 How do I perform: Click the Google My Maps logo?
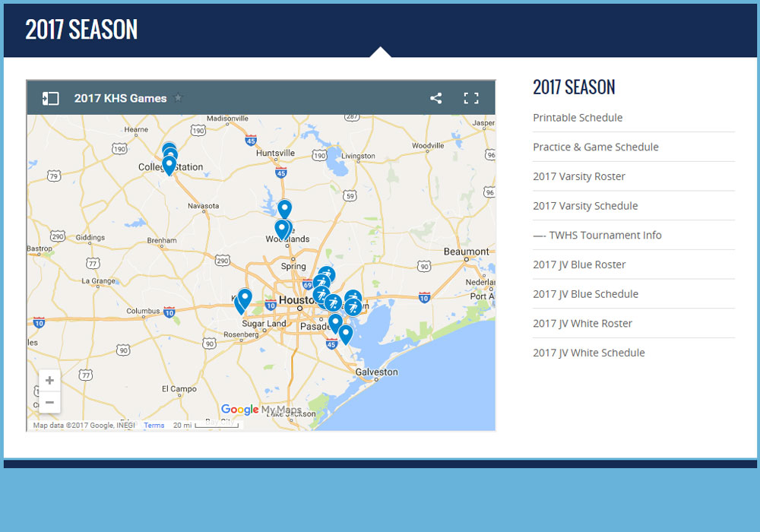(261, 410)
